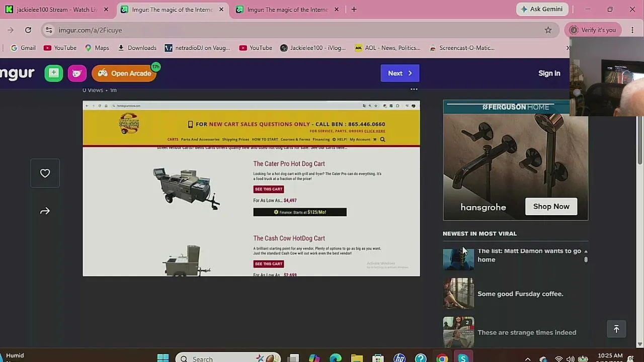Click the Imgur logo
This screenshot has width=644, height=362.
(17, 73)
